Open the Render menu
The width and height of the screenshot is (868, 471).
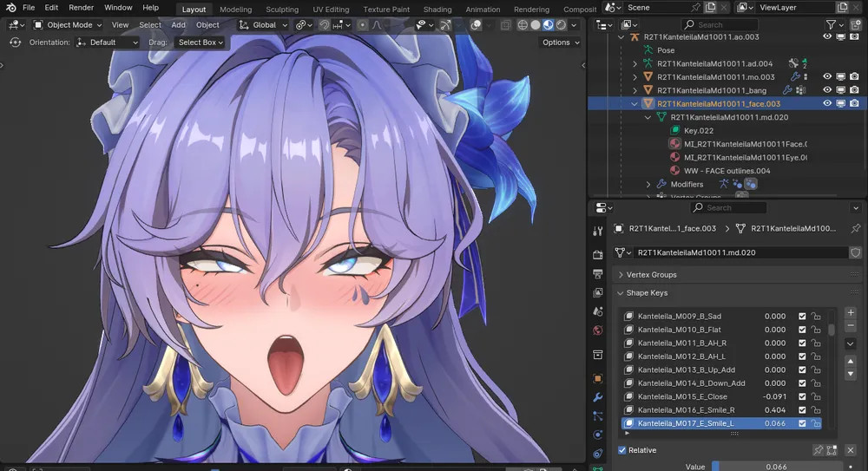click(x=82, y=8)
